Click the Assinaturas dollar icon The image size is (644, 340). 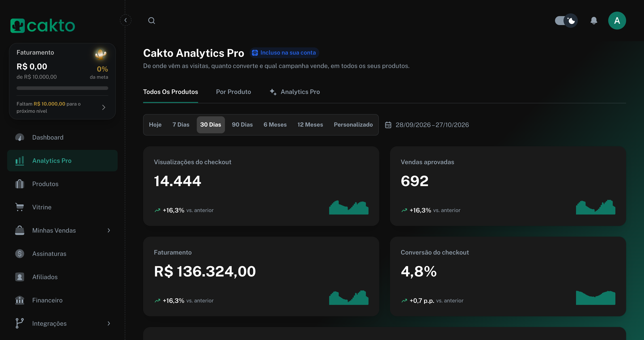[19, 254]
